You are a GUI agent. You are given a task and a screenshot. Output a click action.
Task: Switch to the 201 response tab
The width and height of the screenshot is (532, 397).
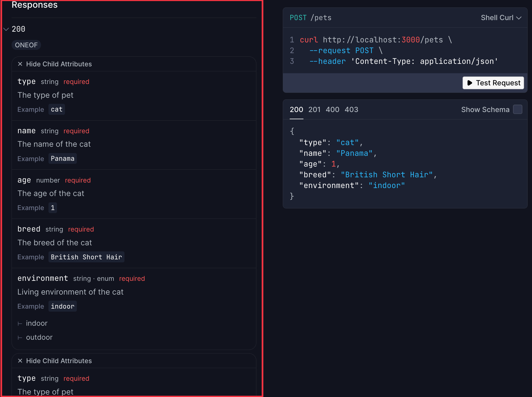[314, 109]
